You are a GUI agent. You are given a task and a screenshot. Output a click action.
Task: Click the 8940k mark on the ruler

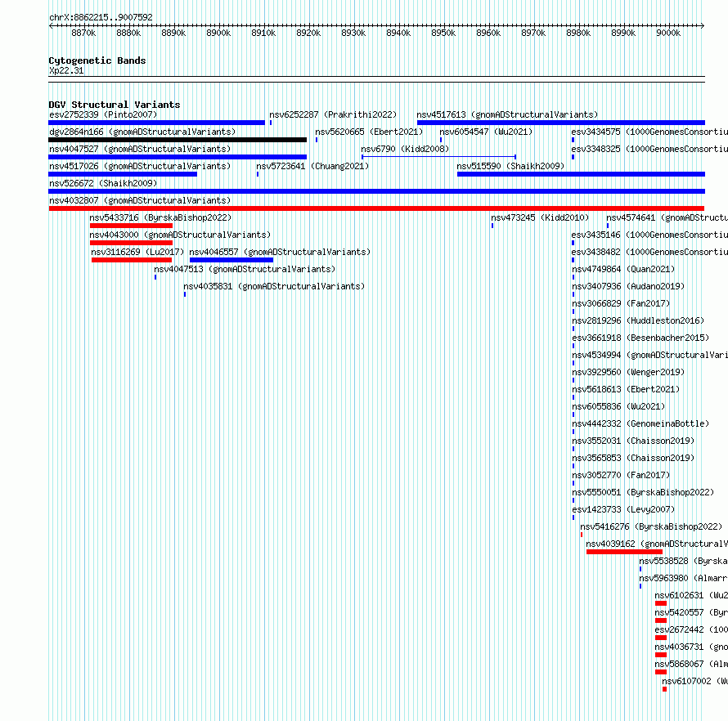pos(398,33)
